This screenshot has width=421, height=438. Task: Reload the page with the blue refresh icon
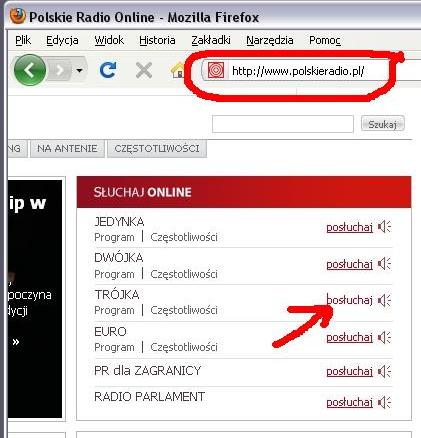[108, 70]
